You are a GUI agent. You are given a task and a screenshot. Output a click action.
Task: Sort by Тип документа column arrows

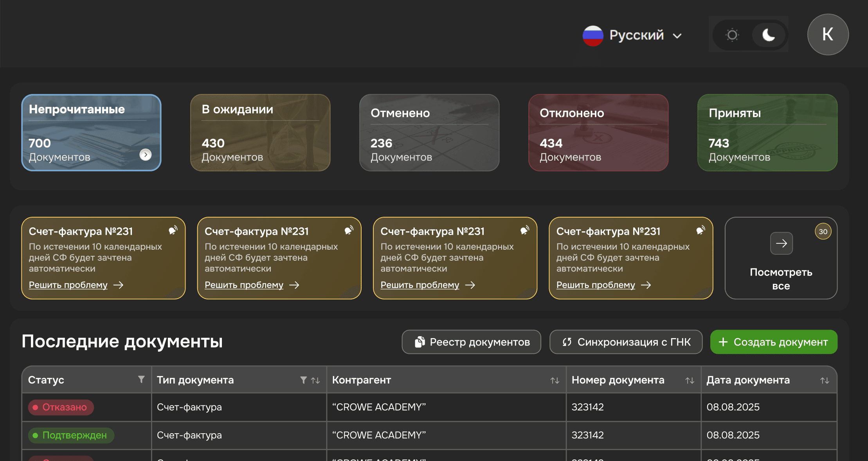pos(315,380)
